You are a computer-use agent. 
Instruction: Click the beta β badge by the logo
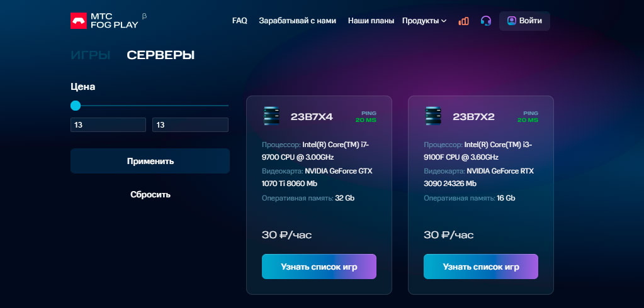click(x=144, y=16)
